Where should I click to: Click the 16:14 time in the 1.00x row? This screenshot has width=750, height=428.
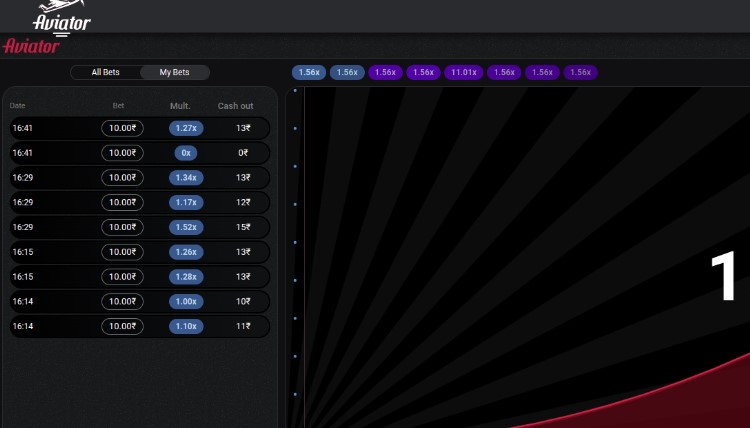click(22, 302)
